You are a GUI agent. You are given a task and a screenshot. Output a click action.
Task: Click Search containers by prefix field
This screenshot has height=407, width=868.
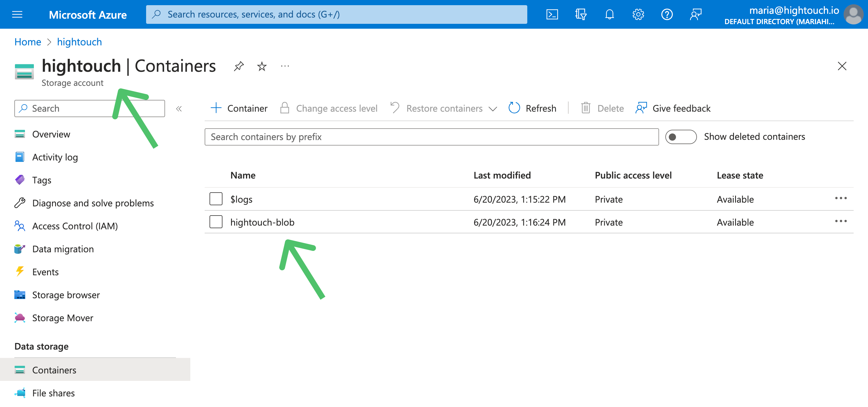(x=431, y=137)
